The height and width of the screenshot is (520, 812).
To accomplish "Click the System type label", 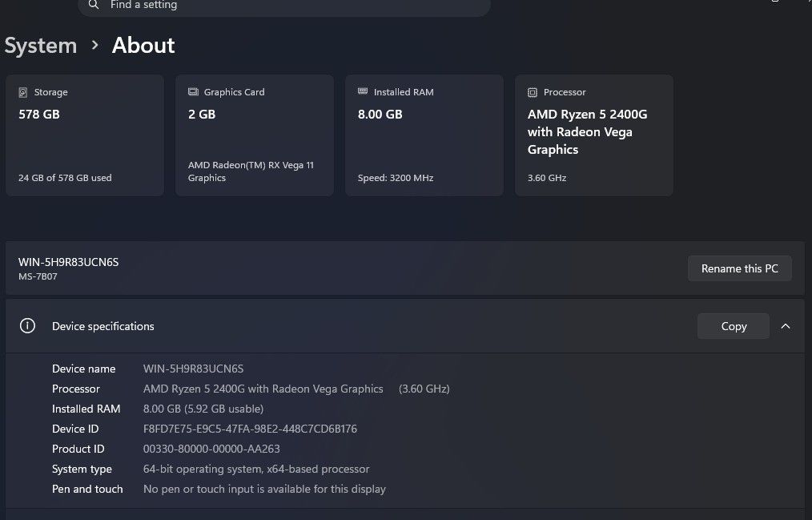I will point(82,470).
